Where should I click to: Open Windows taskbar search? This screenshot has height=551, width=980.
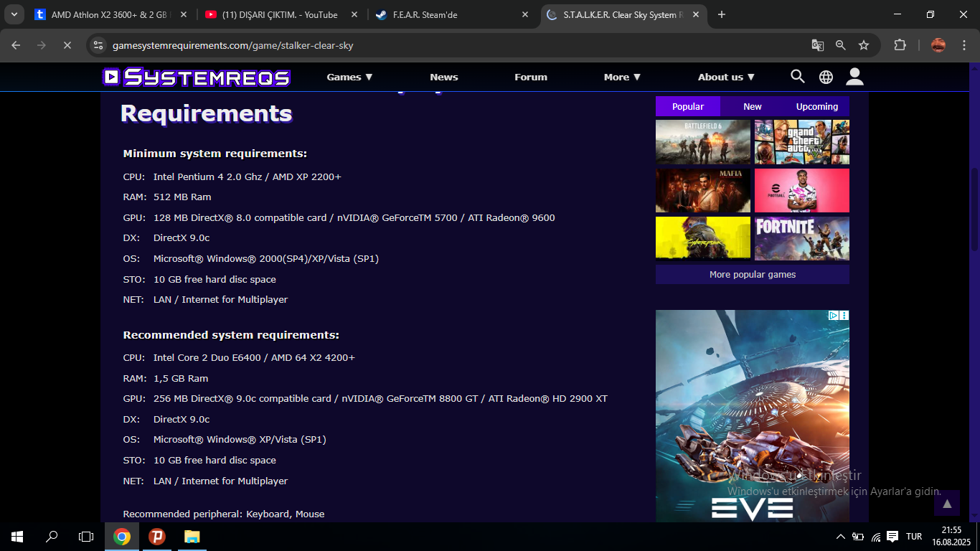(52, 537)
